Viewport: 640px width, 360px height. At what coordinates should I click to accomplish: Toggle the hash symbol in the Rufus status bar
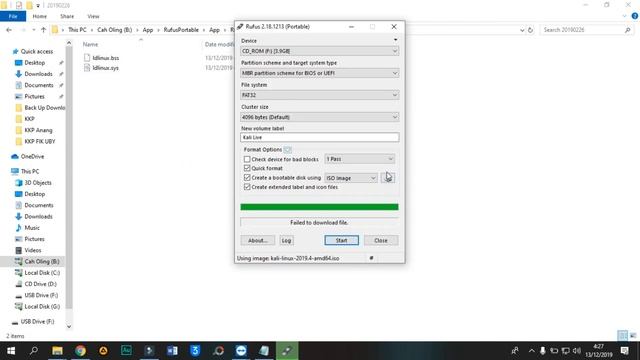[x=371, y=258]
